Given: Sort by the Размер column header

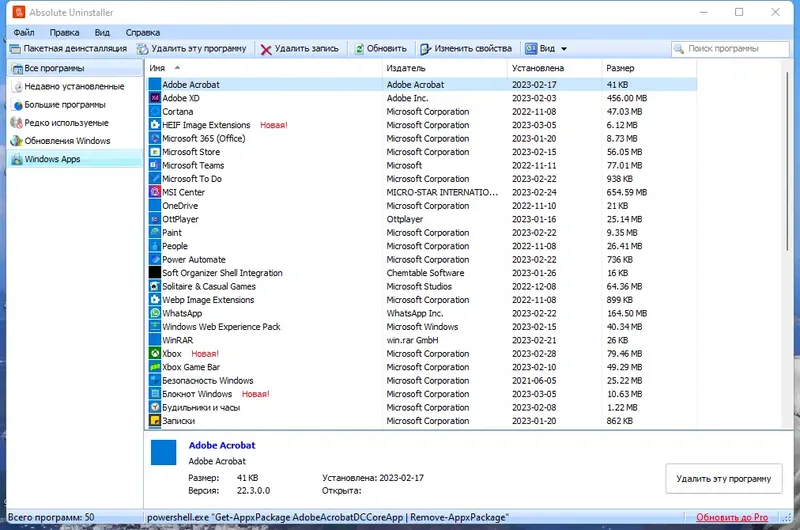Looking at the screenshot, I should (x=649, y=68).
